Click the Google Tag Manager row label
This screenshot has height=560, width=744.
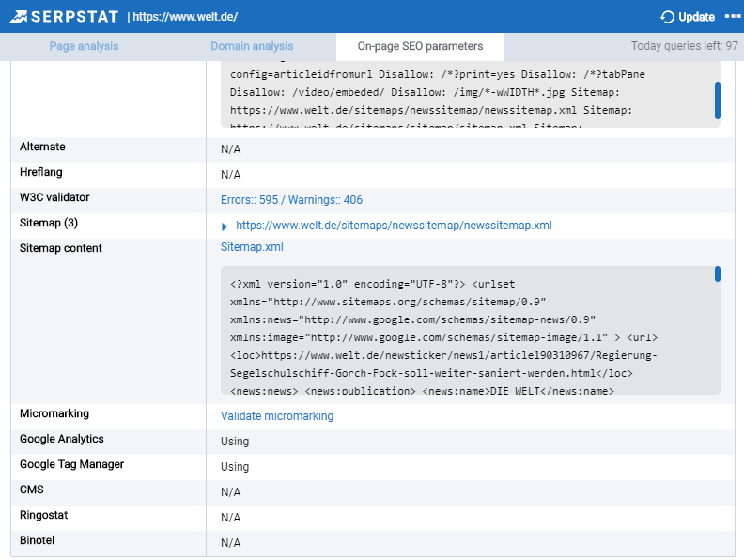click(x=71, y=464)
